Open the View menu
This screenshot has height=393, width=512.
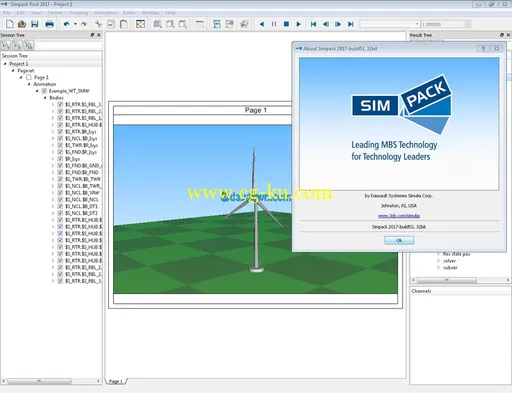(x=36, y=13)
